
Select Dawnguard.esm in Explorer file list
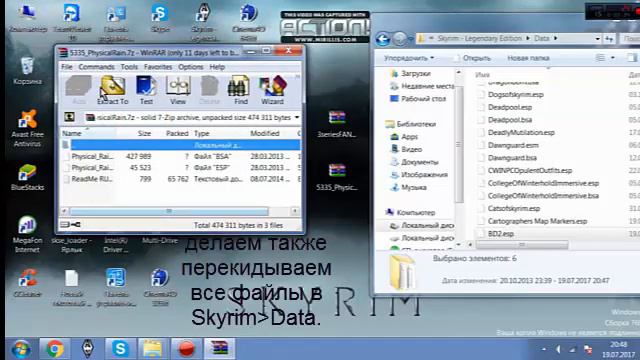[x=513, y=145]
